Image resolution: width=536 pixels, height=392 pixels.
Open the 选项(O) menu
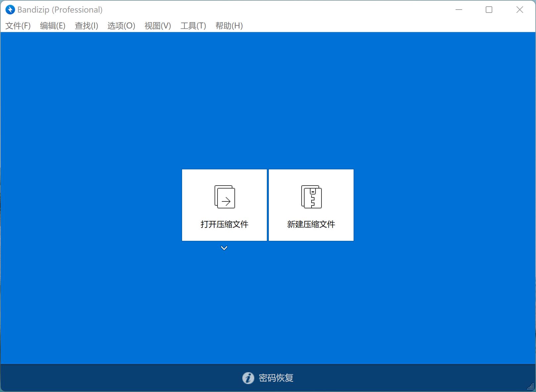tap(121, 25)
